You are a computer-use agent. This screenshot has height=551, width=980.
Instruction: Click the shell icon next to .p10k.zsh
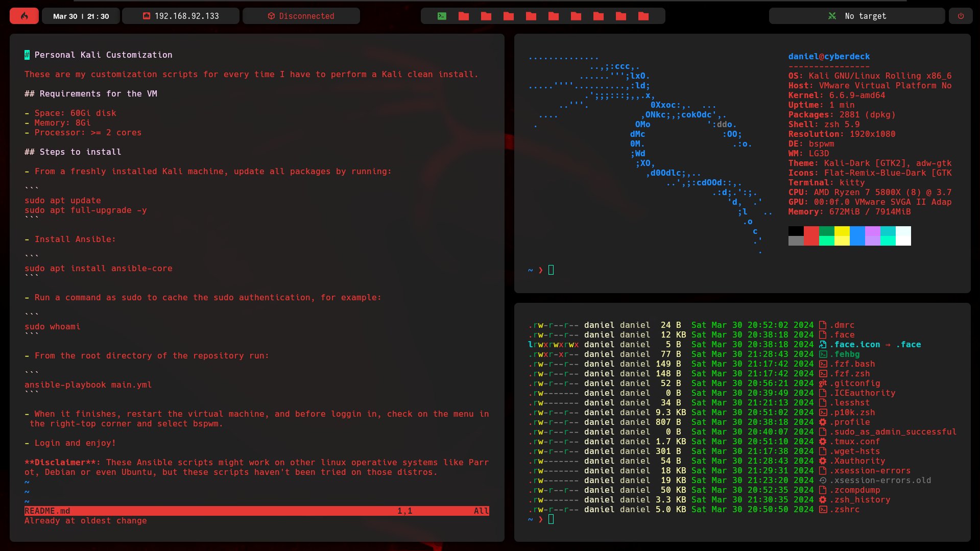[823, 412]
